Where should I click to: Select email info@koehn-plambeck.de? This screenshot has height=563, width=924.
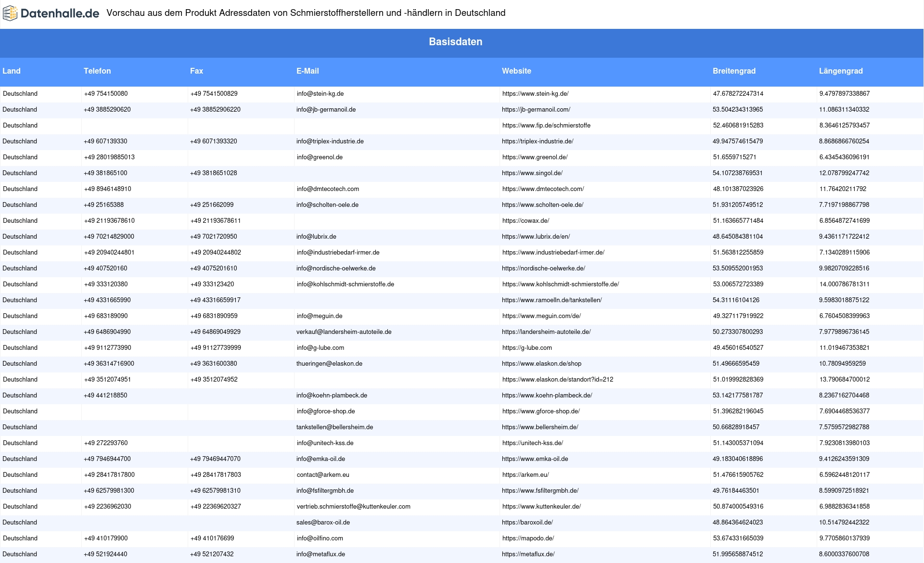pyautogui.click(x=332, y=396)
